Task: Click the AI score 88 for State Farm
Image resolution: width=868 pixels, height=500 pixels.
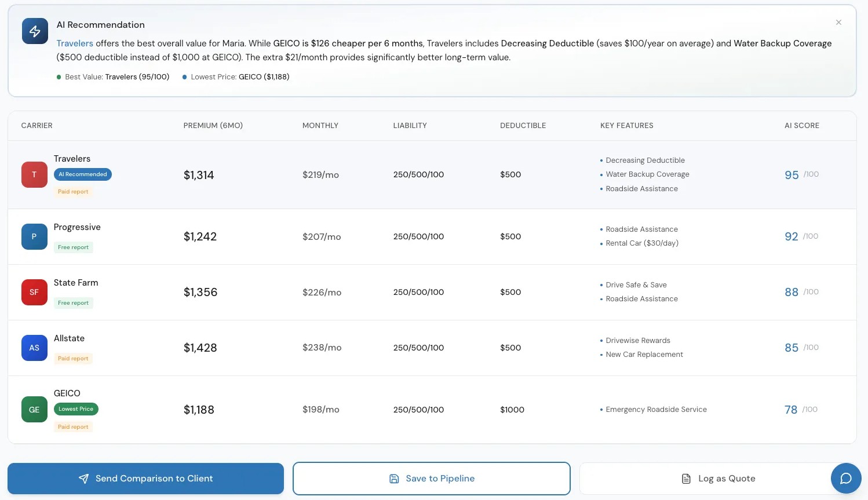Action: [x=792, y=292]
